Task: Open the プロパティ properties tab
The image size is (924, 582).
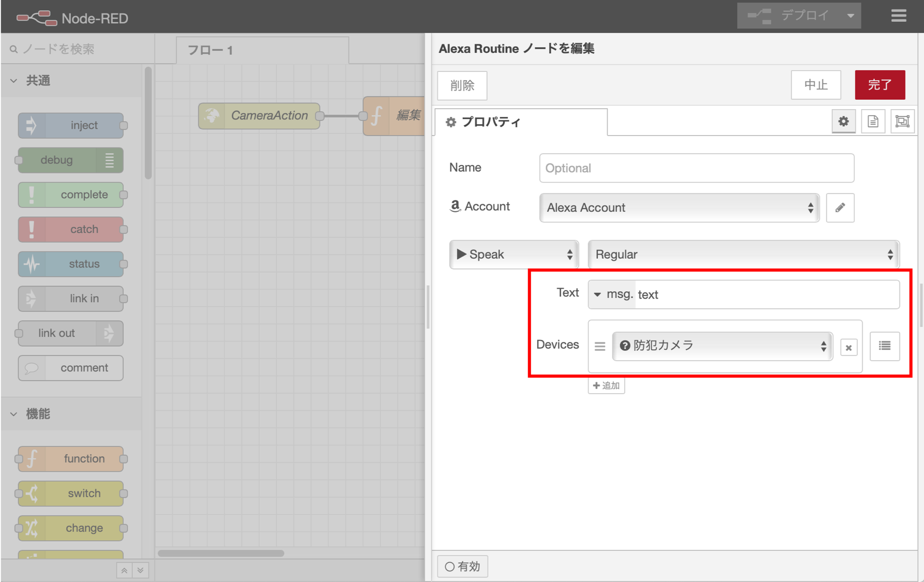Action: pyautogui.click(x=521, y=122)
